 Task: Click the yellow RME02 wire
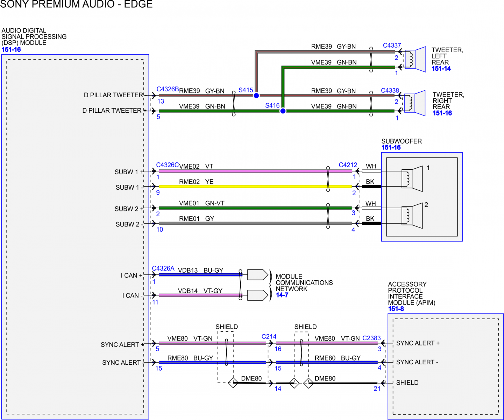pyautogui.click(x=255, y=187)
